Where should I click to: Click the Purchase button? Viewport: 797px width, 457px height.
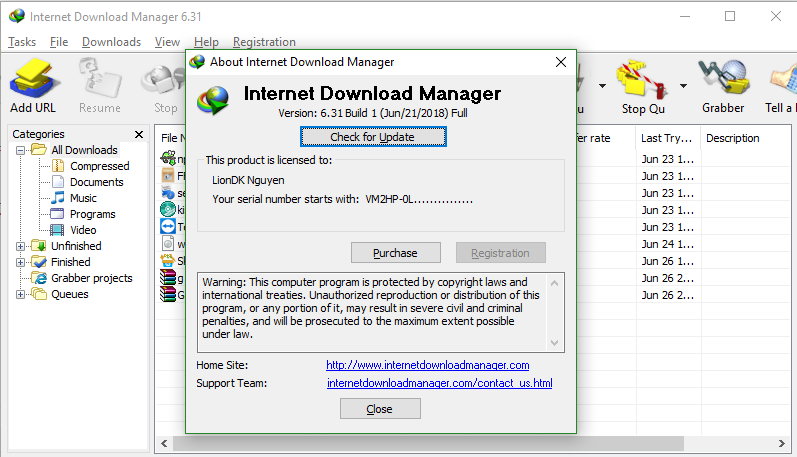click(395, 253)
